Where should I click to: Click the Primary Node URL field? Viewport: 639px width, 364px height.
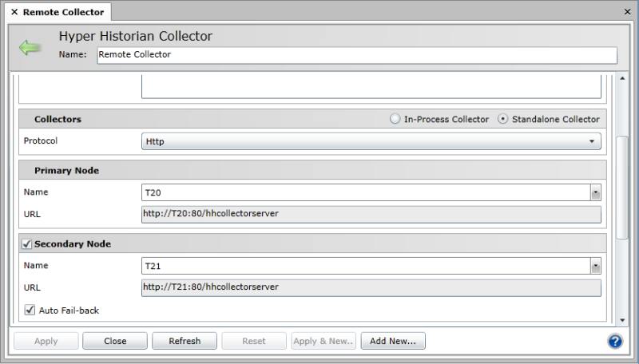click(x=371, y=214)
